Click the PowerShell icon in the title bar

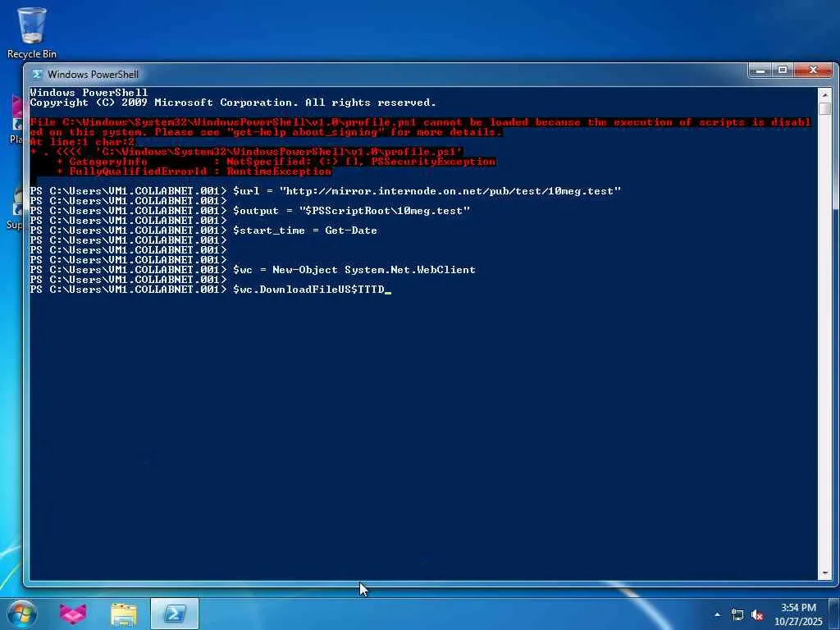coord(37,75)
